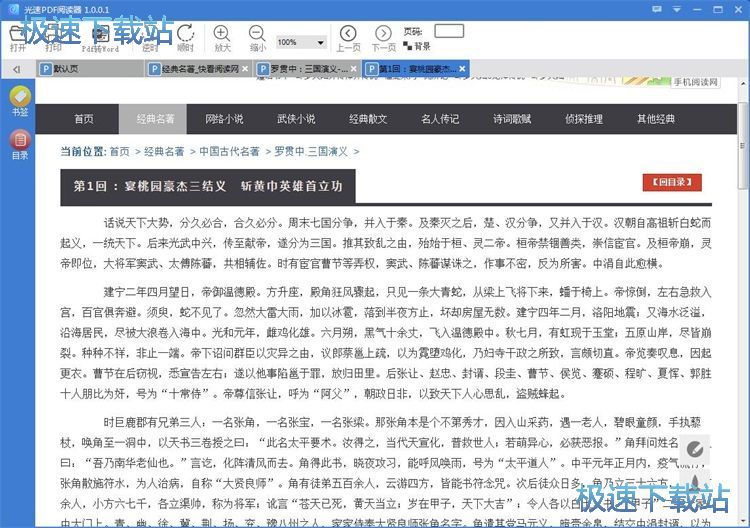750x528 pixels.
Task: Click the scrollbar up arrow
Action: click(x=742, y=84)
